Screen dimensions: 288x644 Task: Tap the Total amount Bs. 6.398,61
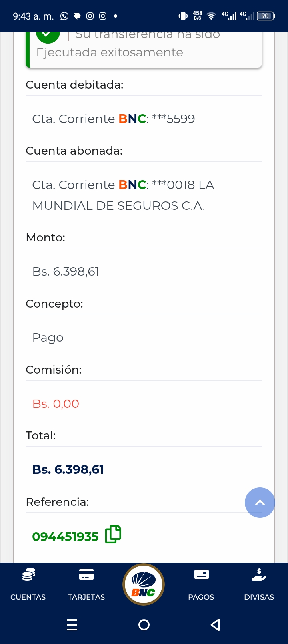pos(68,469)
